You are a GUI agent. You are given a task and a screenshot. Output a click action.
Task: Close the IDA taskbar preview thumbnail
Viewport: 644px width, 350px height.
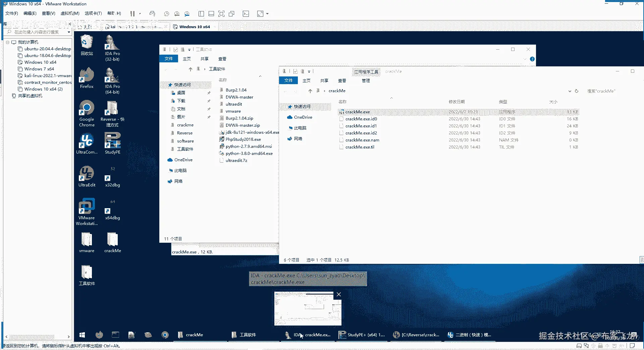[339, 294]
